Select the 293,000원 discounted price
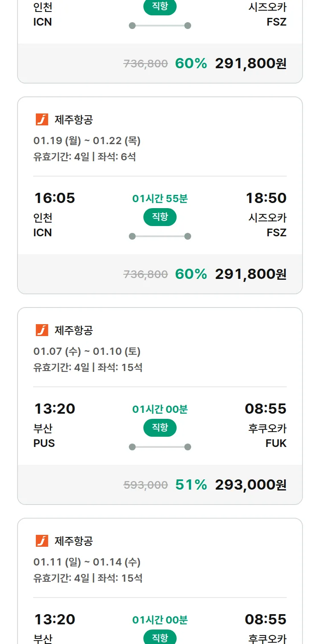 click(250, 485)
